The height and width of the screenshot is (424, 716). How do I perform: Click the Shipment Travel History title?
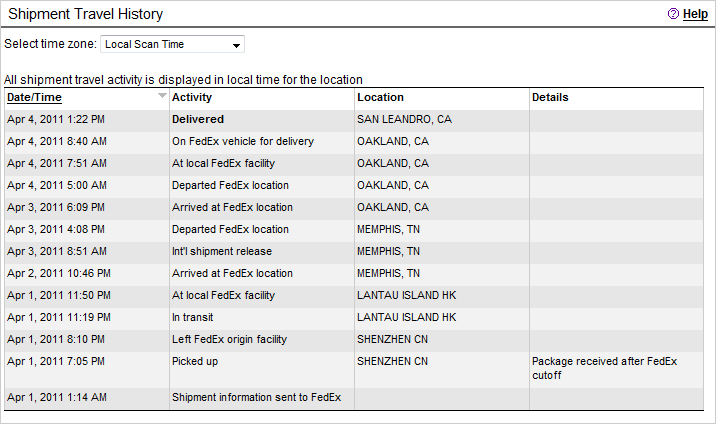(85, 14)
